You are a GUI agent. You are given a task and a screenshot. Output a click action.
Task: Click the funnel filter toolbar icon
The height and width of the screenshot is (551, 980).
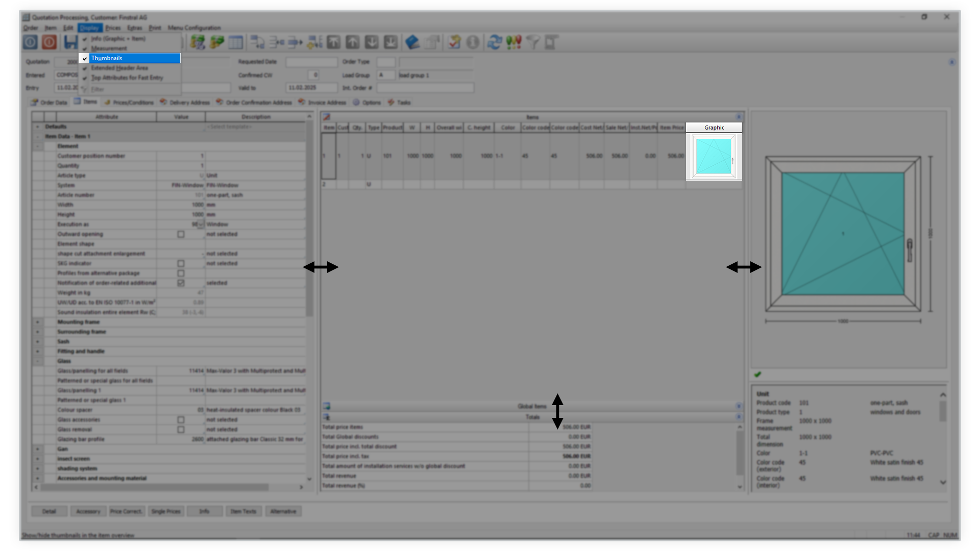coord(532,42)
